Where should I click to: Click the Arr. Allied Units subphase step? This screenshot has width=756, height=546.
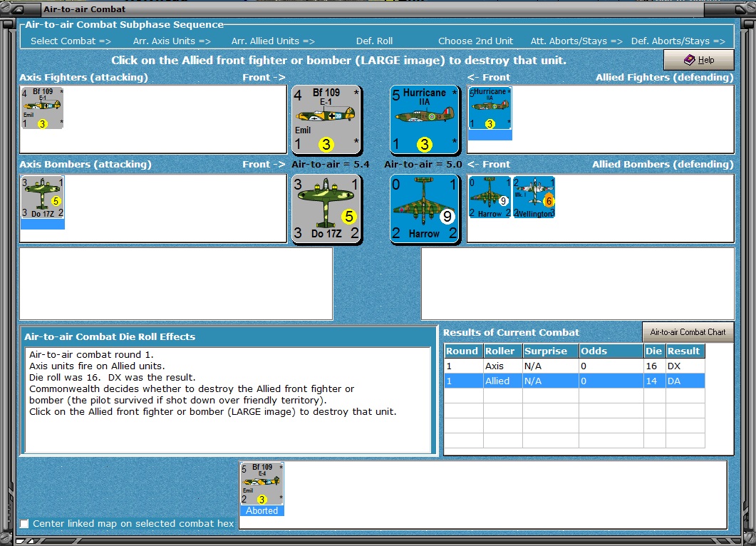273,41
